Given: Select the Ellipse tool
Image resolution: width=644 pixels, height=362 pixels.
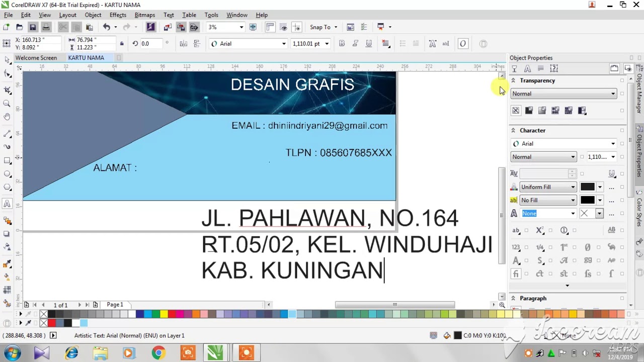Looking at the screenshot, I should click(x=7, y=174).
